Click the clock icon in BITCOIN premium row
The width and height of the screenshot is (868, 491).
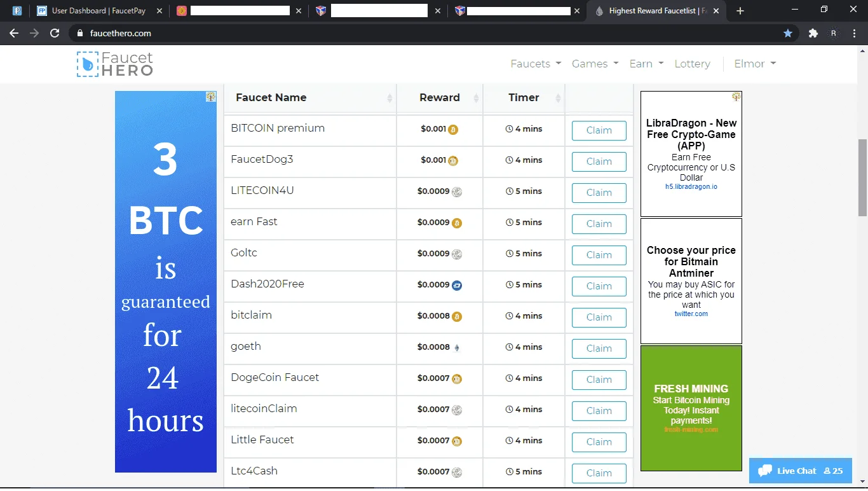[x=509, y=129]
